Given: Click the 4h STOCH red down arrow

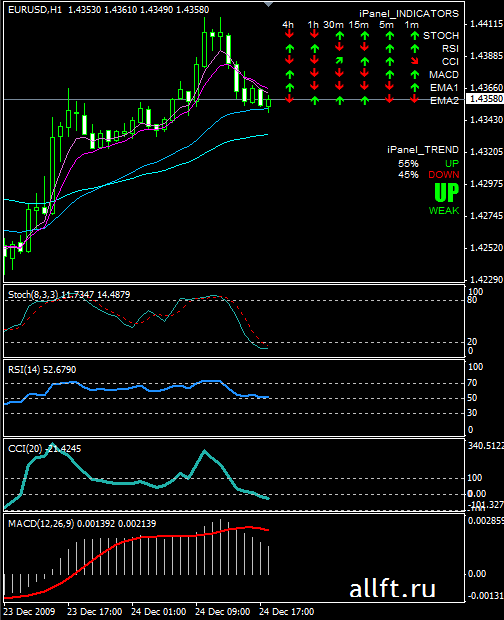Looking at the screenshot, I should 289,35.
